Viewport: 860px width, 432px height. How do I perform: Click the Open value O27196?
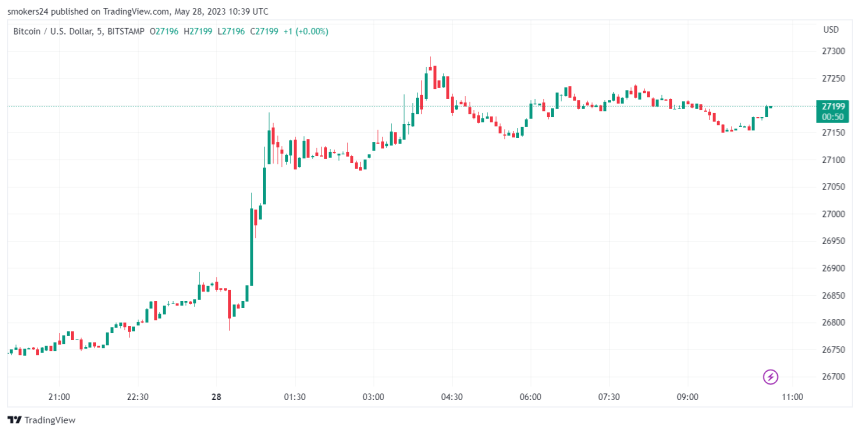point(166,31)
